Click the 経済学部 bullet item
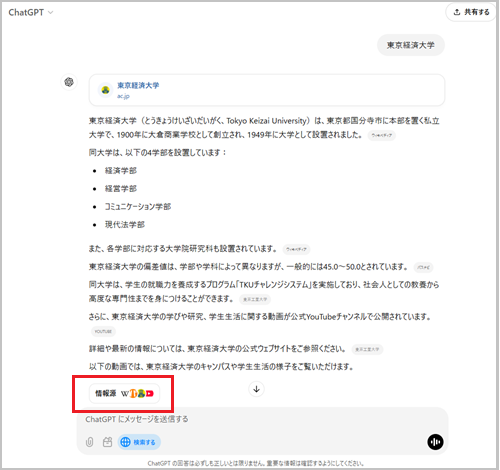Screen dimensions: 500x470 point(121,171)
